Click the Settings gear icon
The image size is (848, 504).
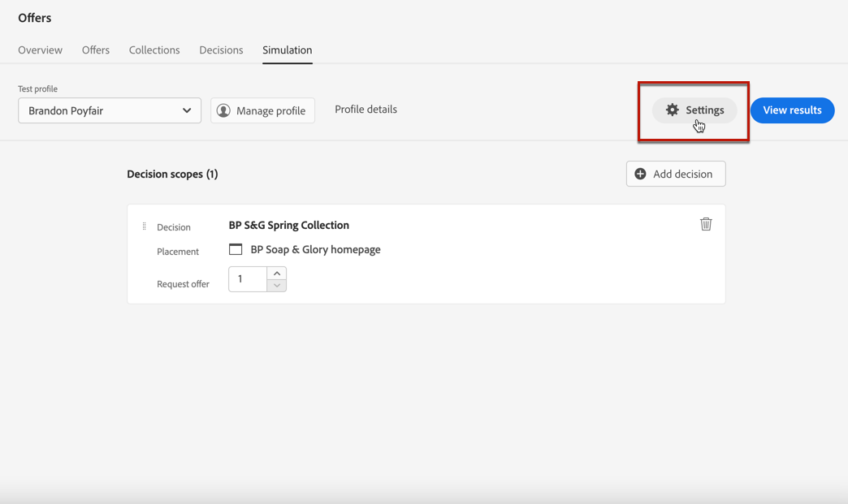coord(673,110)
